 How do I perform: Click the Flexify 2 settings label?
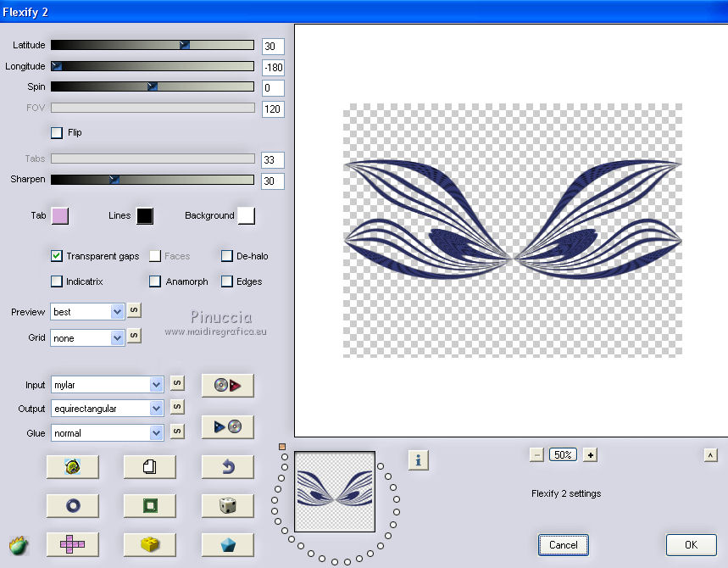point(566,493)
